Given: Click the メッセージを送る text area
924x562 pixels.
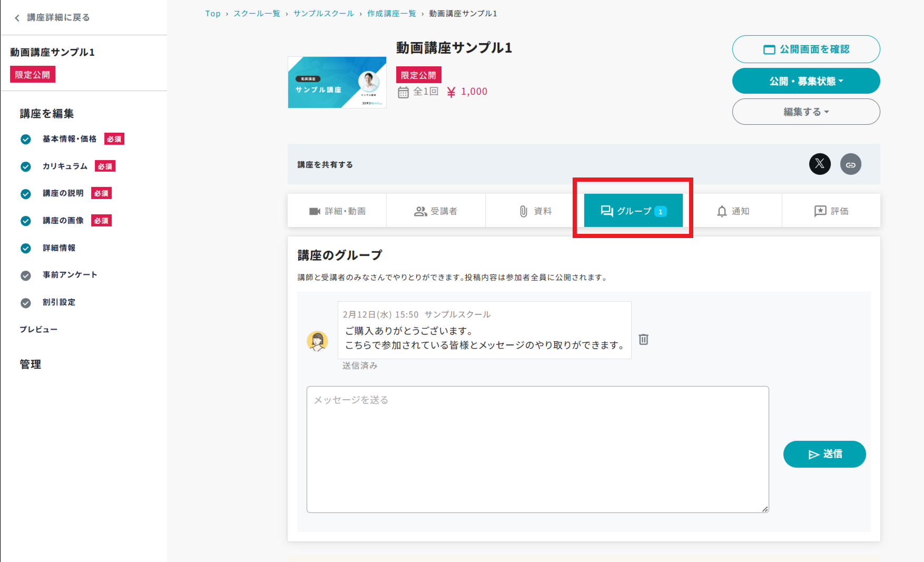Looking at the screenshot, I should click(x=537, y=449).
